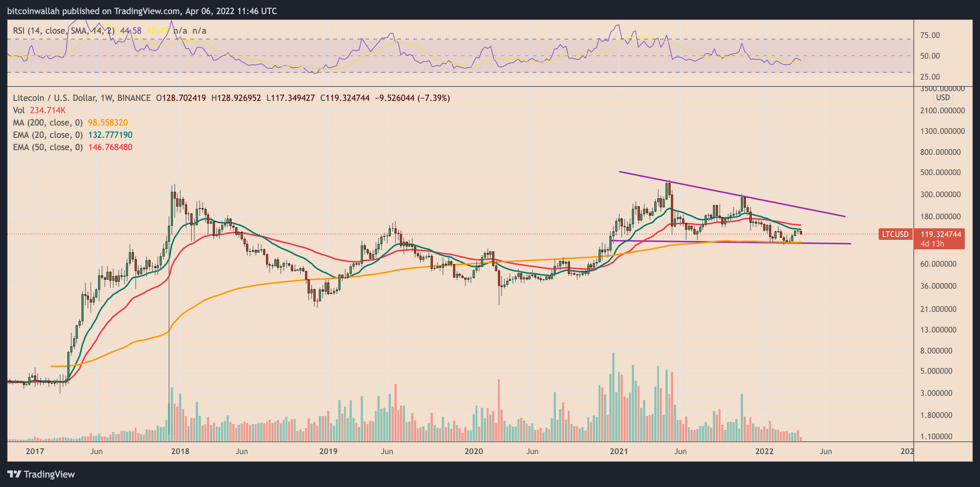Click the bitcoinwallah published header text

point(142,11)
